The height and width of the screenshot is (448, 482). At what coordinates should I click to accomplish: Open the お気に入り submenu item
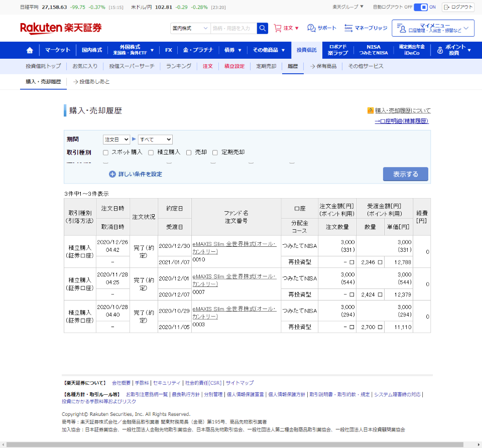(x=85, y=66)
